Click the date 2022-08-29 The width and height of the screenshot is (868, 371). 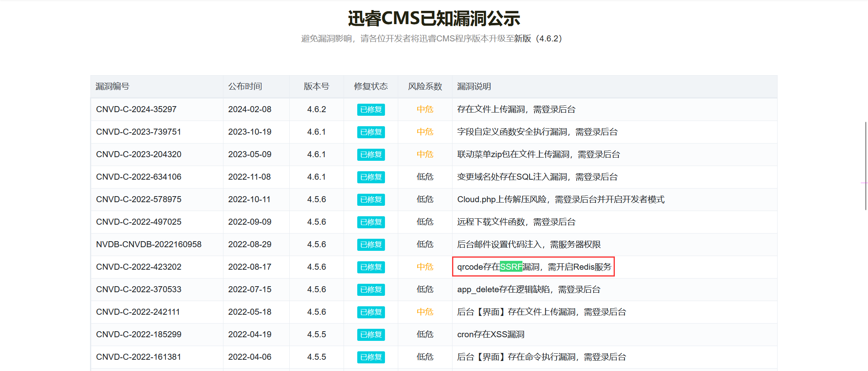coord(250,244)
